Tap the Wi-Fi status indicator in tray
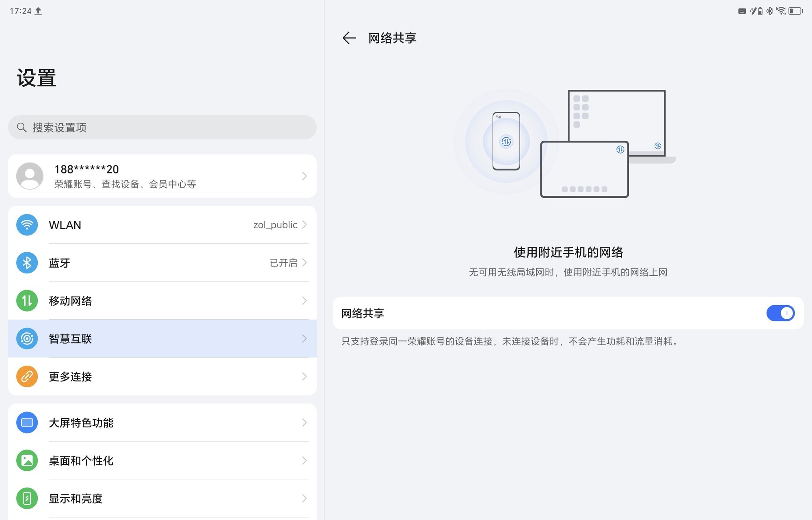Screen dimensions: 812x520 [x=781, y=11]
